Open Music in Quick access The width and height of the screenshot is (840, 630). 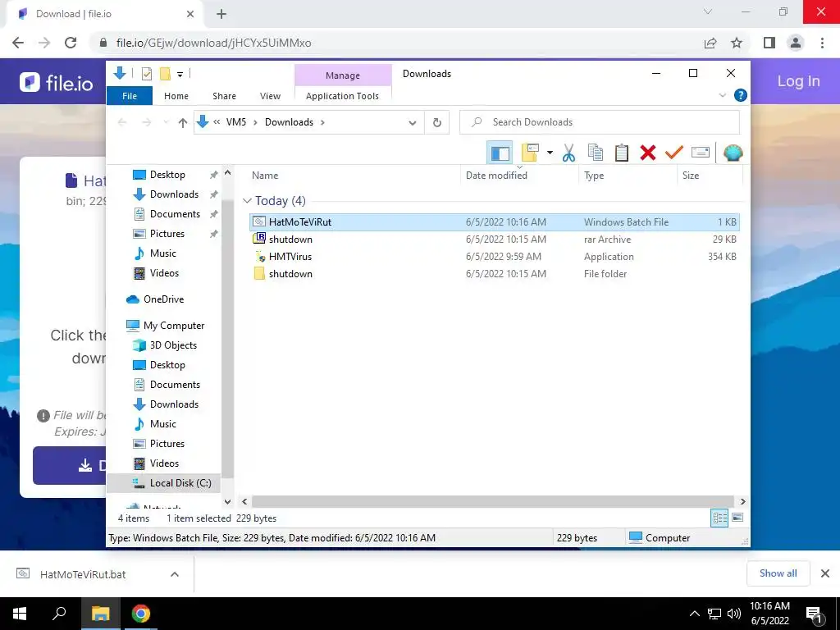click(x=163, y=253)
